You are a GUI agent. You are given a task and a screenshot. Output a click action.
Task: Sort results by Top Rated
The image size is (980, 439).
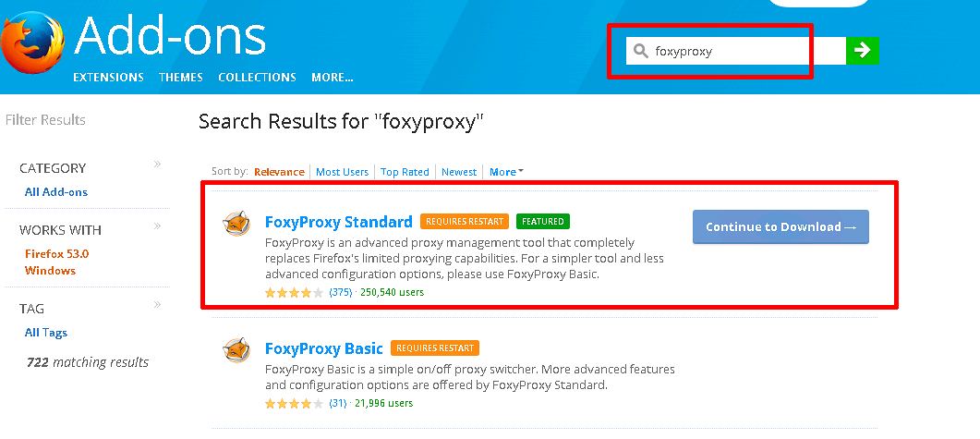click(x=405, y=172)
